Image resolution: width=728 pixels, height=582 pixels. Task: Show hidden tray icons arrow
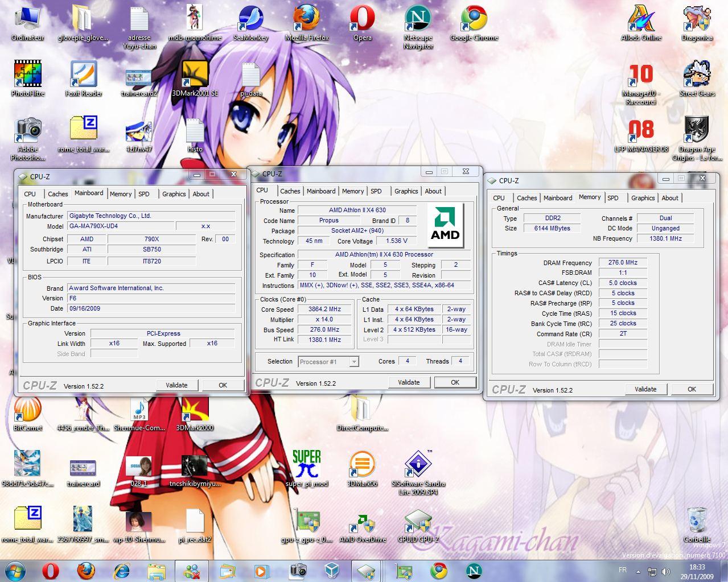638,571
